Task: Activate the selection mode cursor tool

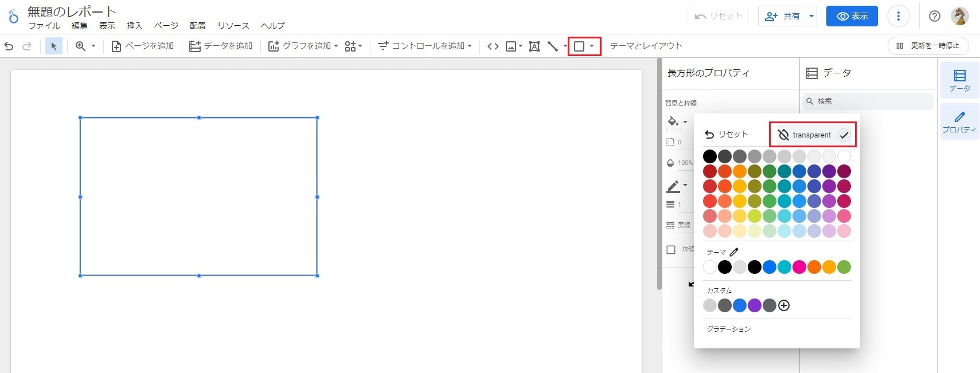Action: (54, 46)
